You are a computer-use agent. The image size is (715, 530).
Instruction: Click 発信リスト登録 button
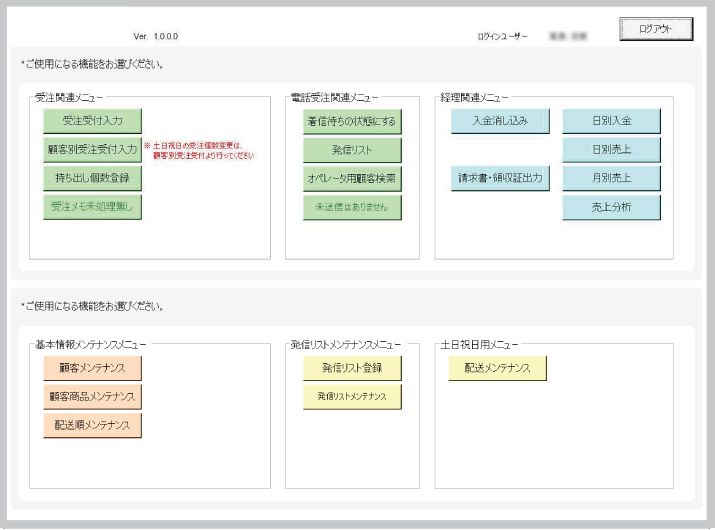coord(352,368)
